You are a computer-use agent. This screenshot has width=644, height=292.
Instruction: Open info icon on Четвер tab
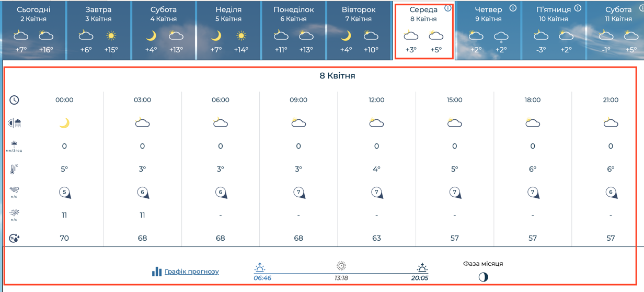(513, 8)
